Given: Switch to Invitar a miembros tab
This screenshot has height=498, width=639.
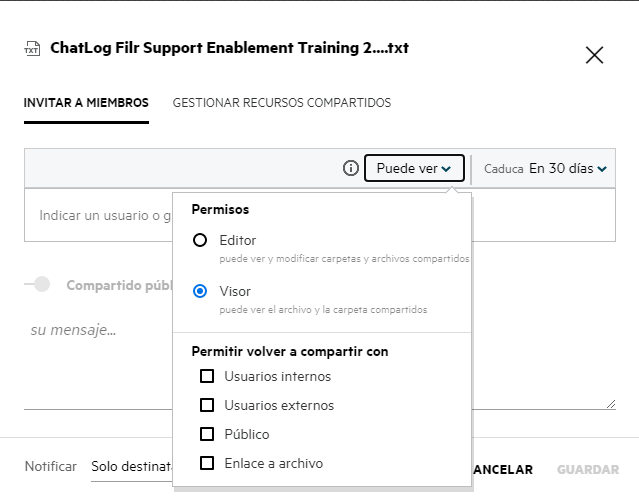Looking at the screenshot, I should point(86,103).
